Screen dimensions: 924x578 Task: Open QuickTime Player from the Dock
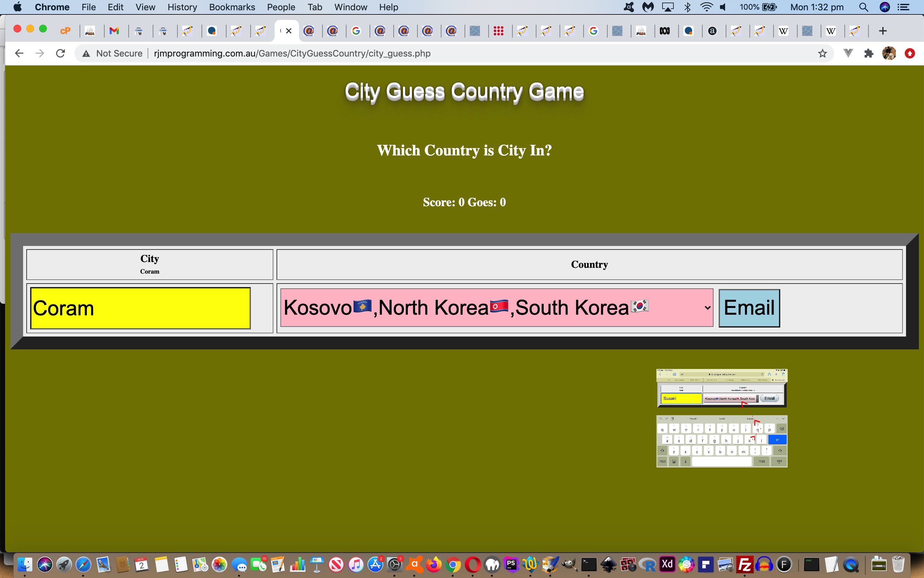pyautogui.click(x=851, y=564)
